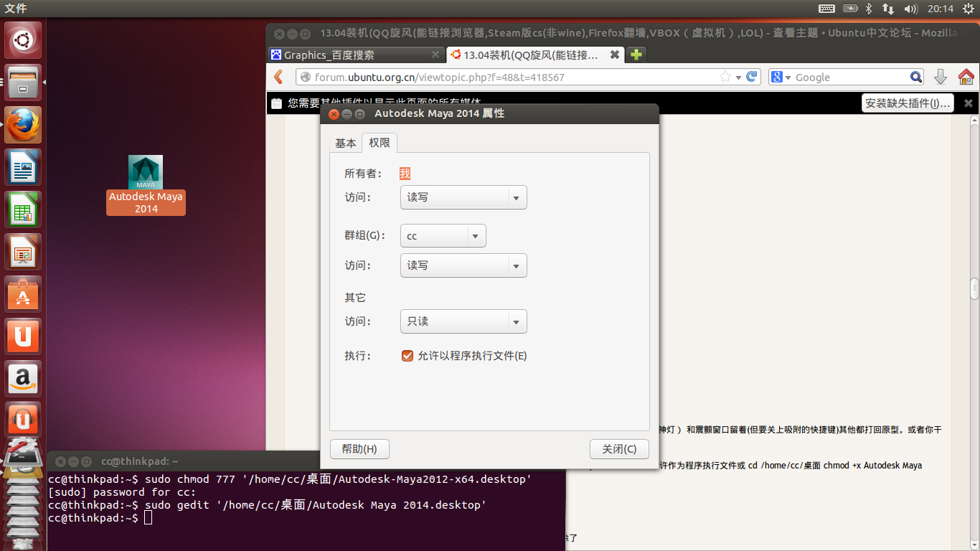Screen dimensions: 980x551
Task: Click 安装缺失插件 button
Action: point(908,103)
